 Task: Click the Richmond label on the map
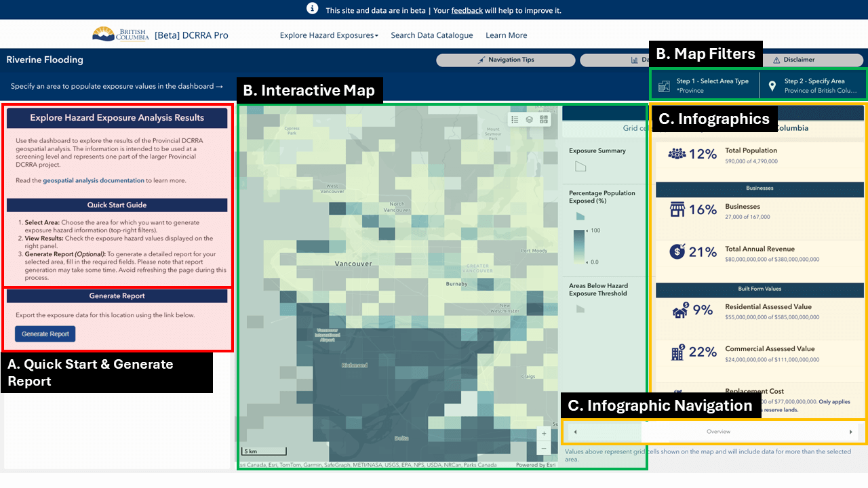(x=355, y=365)
